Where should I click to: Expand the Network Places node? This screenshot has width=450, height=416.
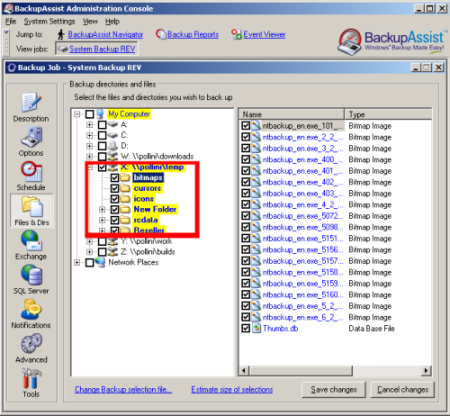(77, 263)
